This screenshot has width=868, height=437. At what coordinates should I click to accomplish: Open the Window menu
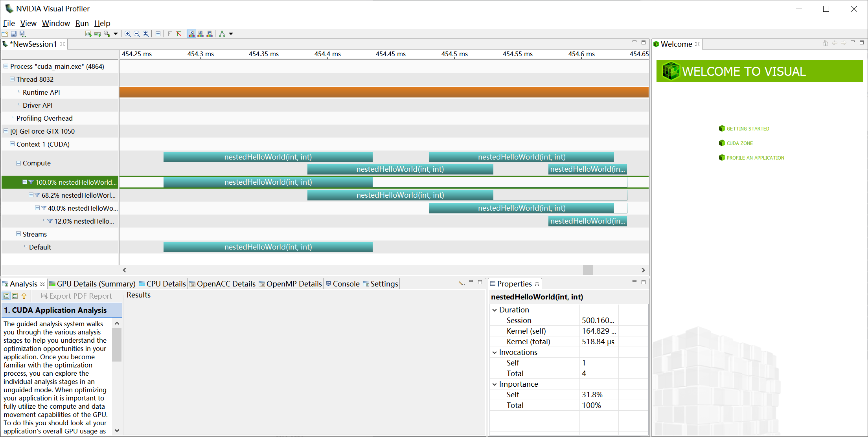[56, 23]
